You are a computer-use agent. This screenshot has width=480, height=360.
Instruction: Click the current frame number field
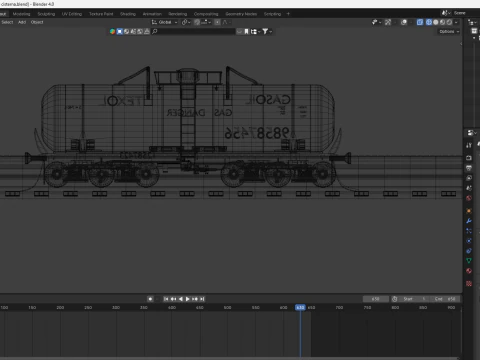[x=376, y=299]
